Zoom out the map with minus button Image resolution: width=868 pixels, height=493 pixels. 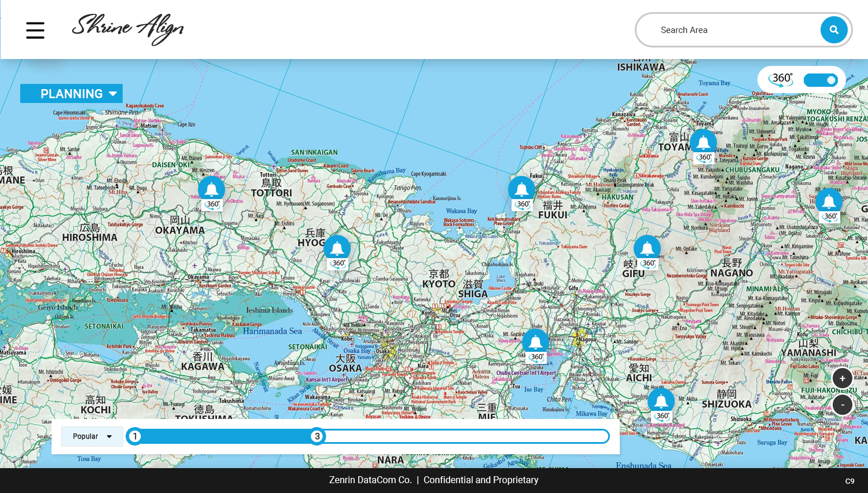coord(842,404)
